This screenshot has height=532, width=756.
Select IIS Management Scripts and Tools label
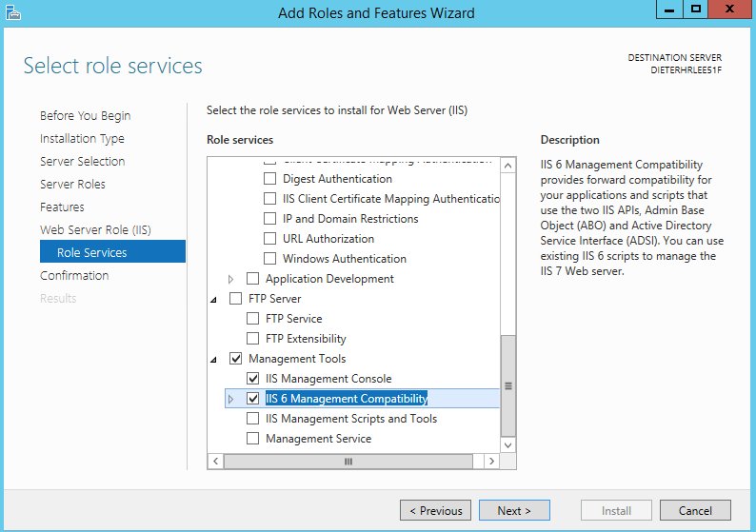[351, 419]
